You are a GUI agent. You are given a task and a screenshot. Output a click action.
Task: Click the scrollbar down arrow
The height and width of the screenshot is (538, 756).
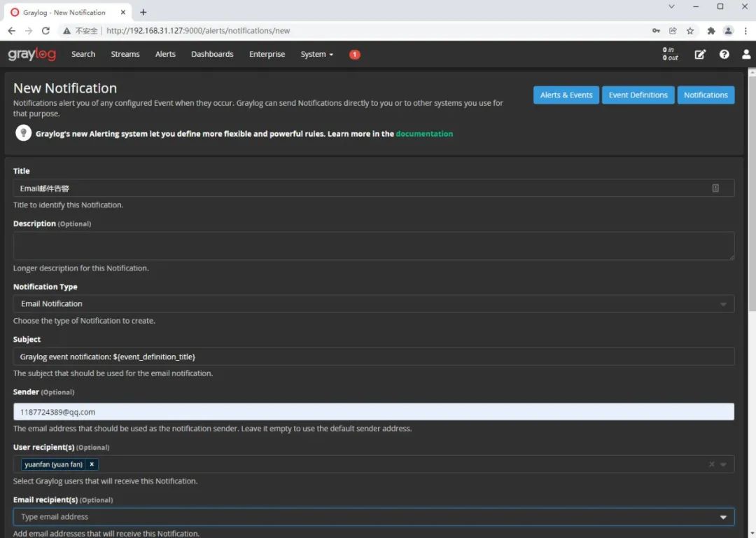click(752, 534)
